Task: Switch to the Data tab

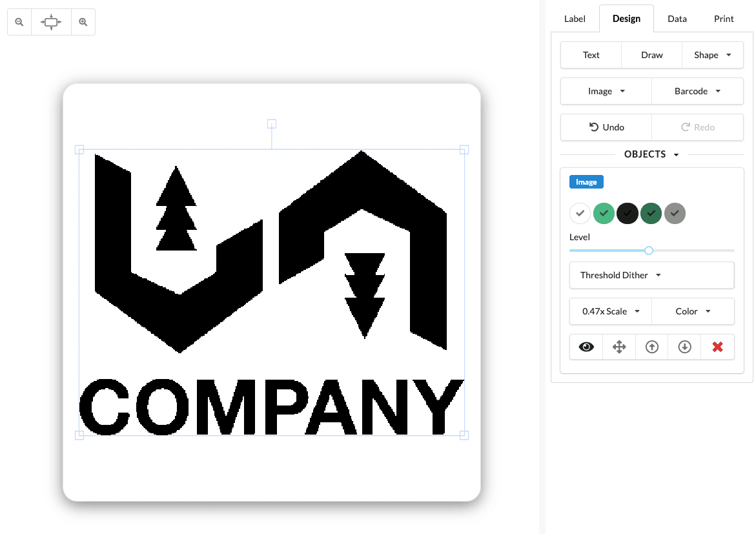Action: (x=677, y=19)
